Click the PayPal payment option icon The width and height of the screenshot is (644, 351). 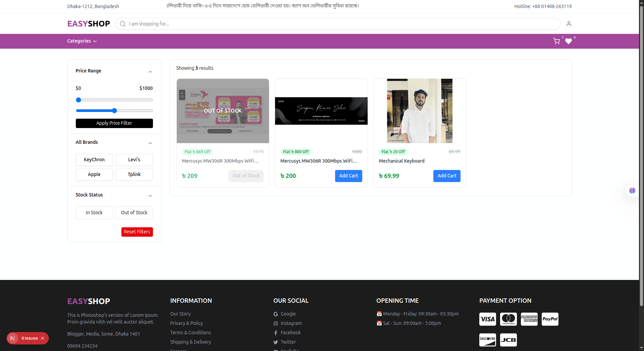(550, 319)
